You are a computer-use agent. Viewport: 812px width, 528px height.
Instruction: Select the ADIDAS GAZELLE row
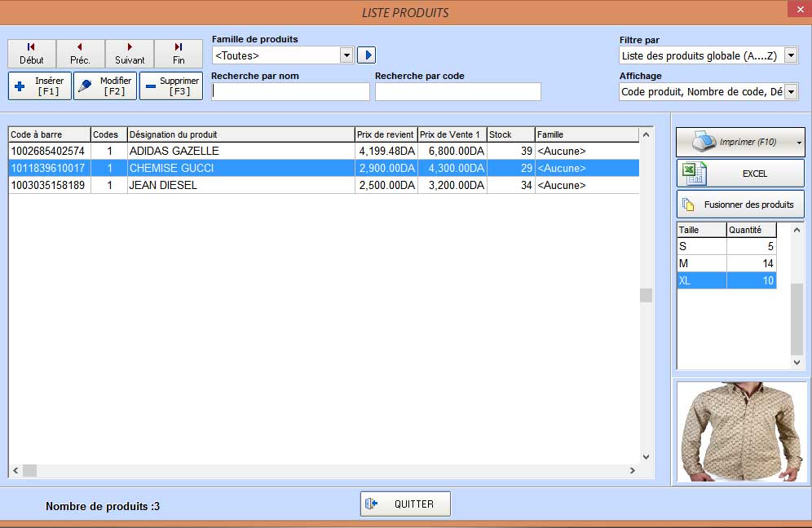(324, 152)
